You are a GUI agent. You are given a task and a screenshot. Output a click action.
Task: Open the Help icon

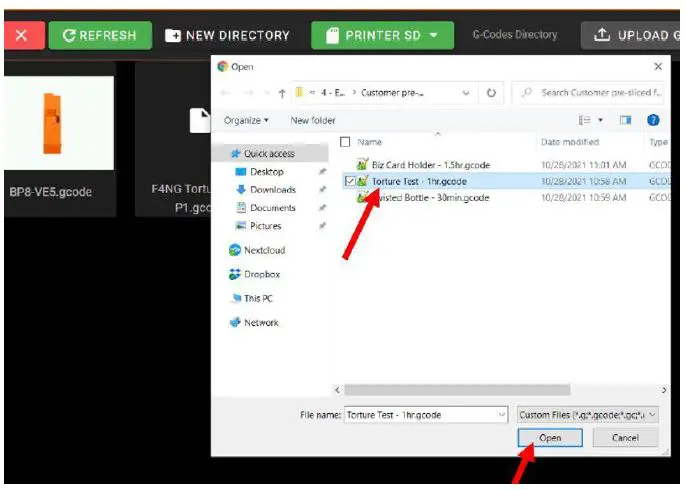(x=653, y=120)
